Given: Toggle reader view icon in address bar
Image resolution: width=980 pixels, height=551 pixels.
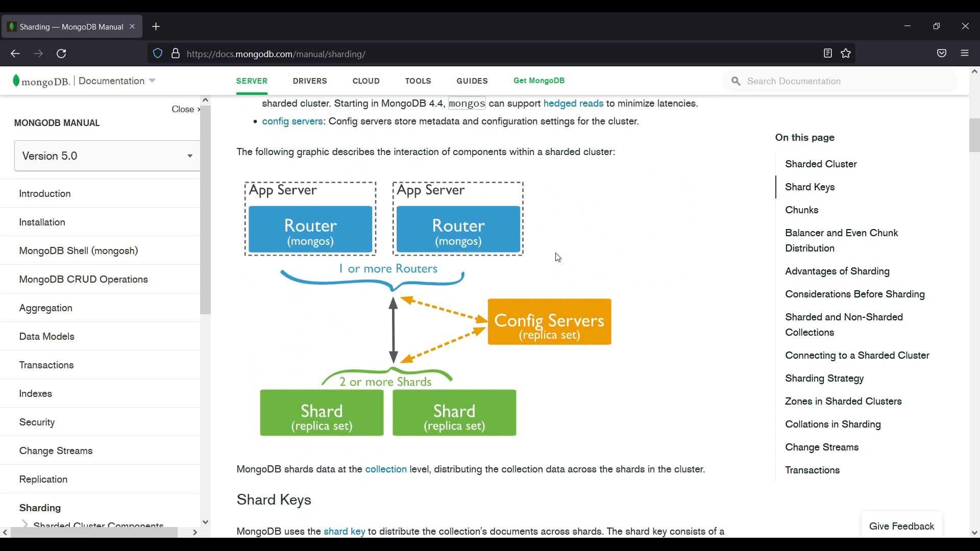Looking at the screenshot, I should pos(828,53).
